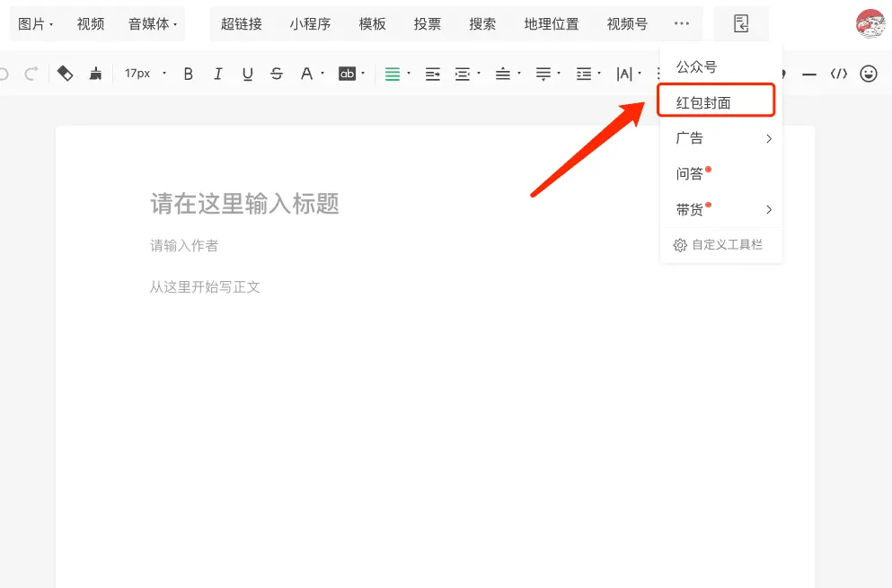The image size is (892, 588).
Task: Click the title placeholder 请在这里输入标题
Action: pos(244,203)
